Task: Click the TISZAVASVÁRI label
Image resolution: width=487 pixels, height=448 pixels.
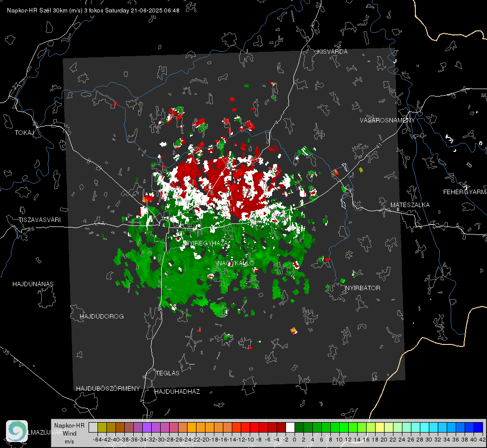Action: tap(40, 220)
